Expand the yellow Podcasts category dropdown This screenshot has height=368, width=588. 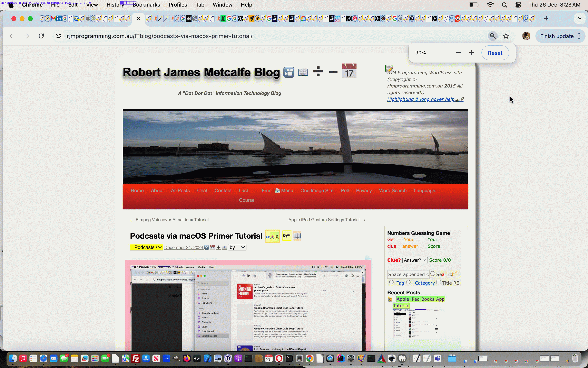point(147,247)
